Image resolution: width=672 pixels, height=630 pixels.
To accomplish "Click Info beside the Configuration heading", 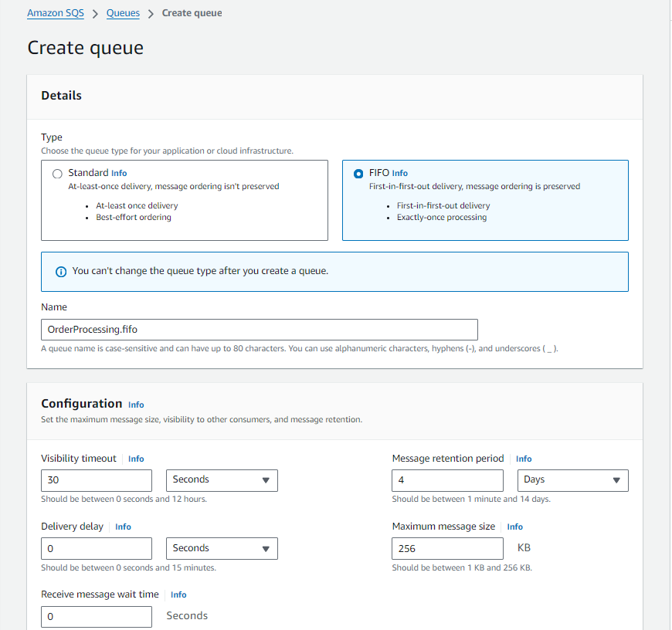I will pos(136,405).
